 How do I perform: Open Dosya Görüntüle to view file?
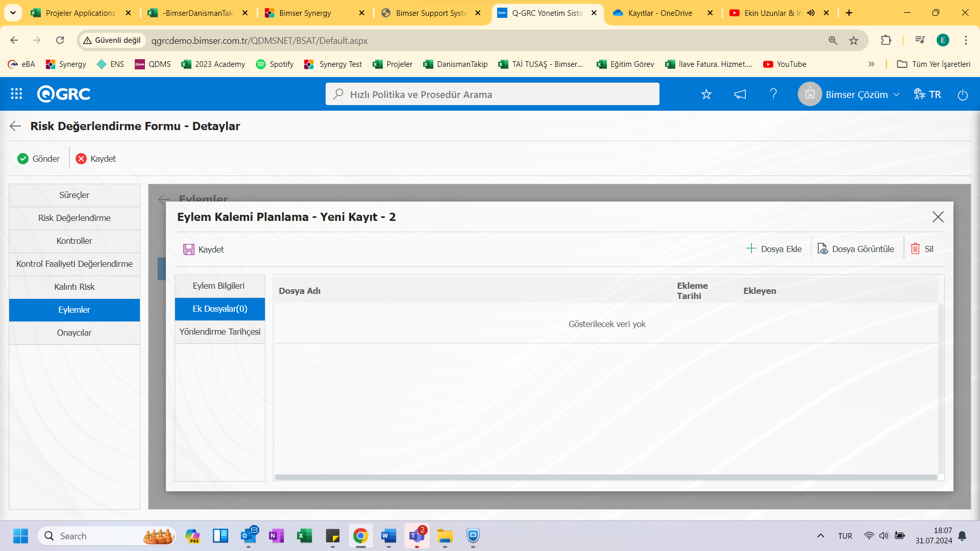[x=856, y=249]
